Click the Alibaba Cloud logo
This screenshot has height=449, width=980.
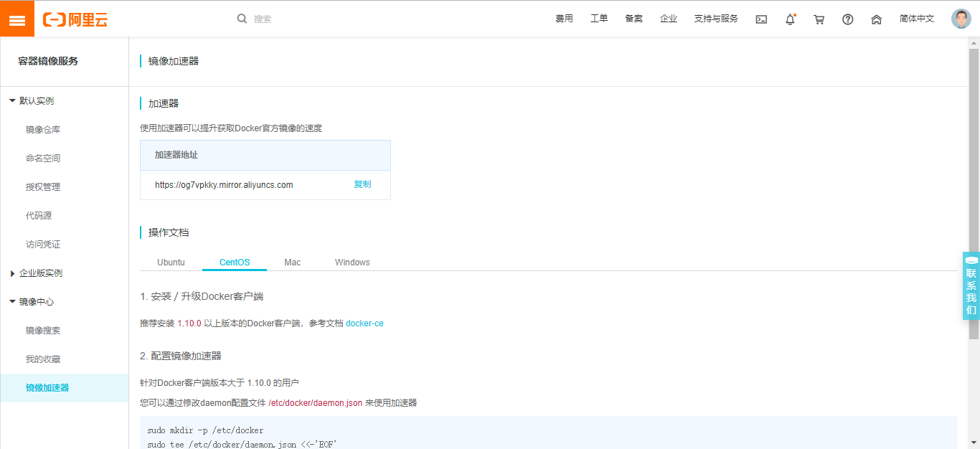point(75,19)
